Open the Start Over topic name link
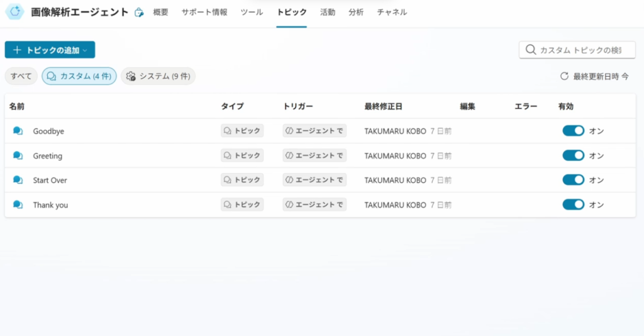The image size is (644, 336). 50,180
